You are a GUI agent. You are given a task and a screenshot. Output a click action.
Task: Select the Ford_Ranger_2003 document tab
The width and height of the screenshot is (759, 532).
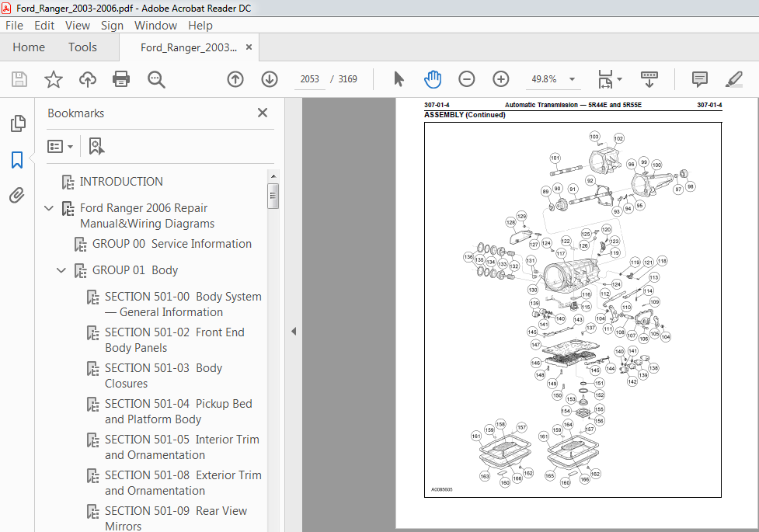click(188, 47)
